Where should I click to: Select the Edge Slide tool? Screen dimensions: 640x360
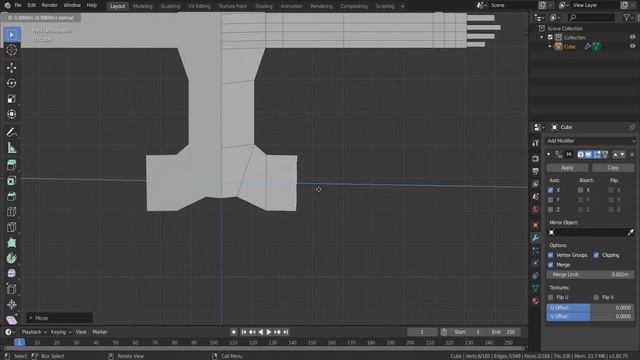click(11, 289)
